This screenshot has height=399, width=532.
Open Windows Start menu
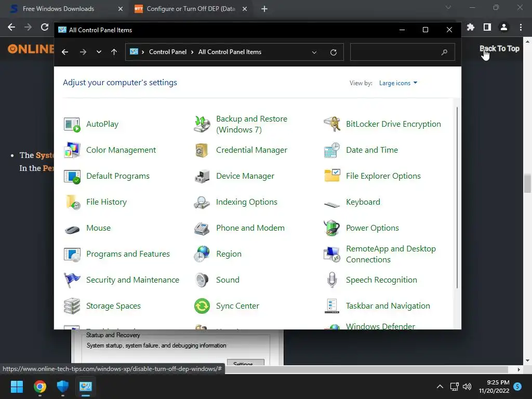pyautogui.click(x=17, y=387)
